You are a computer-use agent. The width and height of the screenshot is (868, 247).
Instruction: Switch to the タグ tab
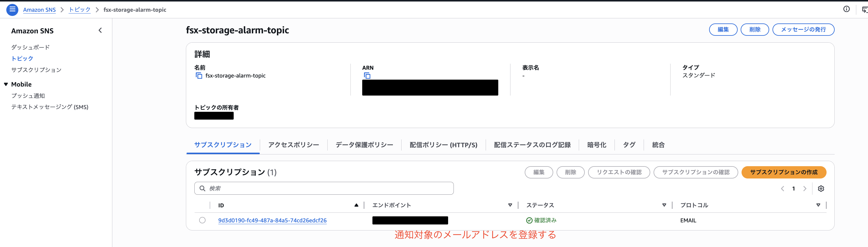[629, 145]
